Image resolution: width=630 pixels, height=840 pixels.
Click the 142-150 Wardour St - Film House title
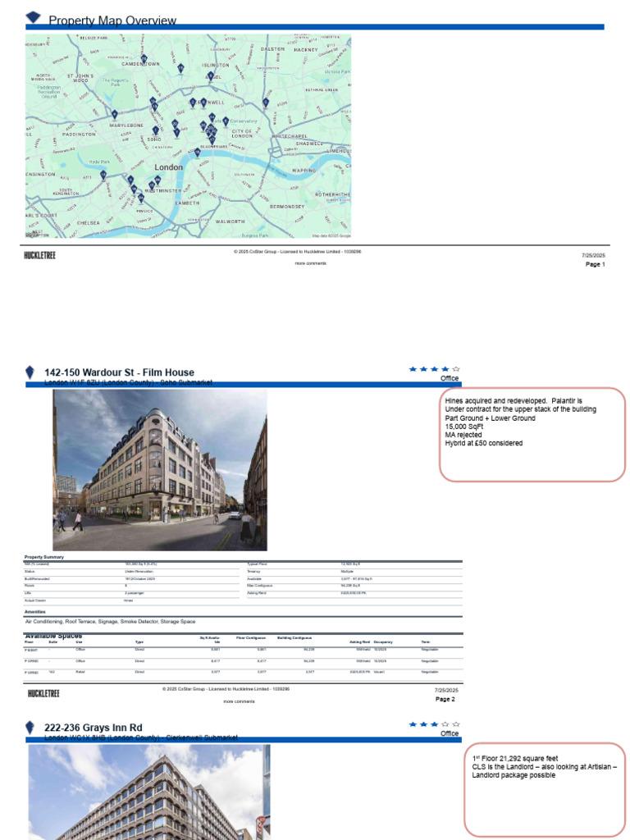pyautogui.click(x=120, y=372)
